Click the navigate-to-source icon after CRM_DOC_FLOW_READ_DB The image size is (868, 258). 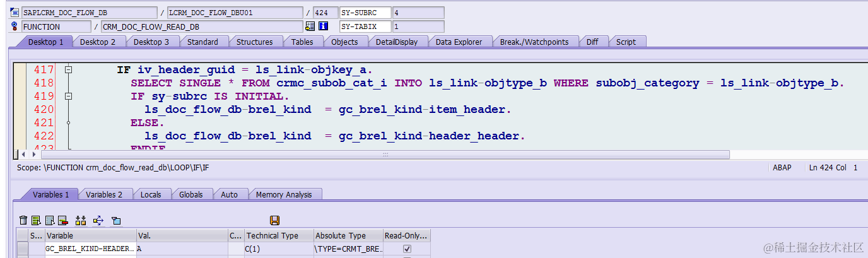click(310, 26)
